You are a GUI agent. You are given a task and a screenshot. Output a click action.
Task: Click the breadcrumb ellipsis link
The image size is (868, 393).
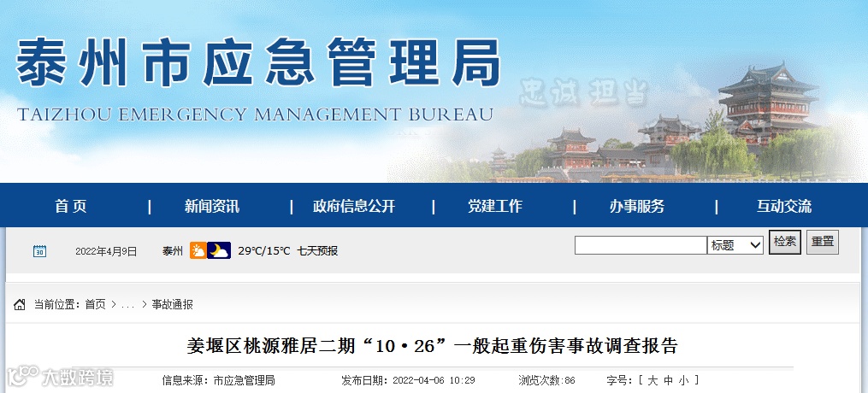coord(128,305)
